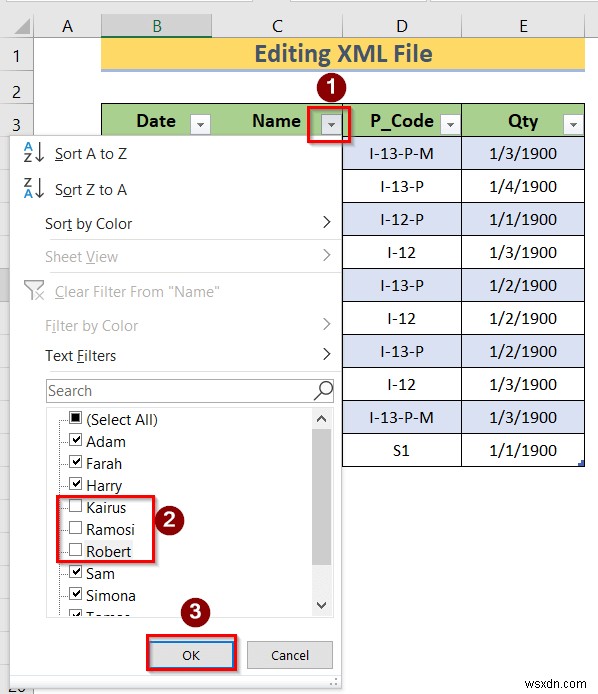Expand the Filter by Color submenu arrow

(x=327, y=324)
